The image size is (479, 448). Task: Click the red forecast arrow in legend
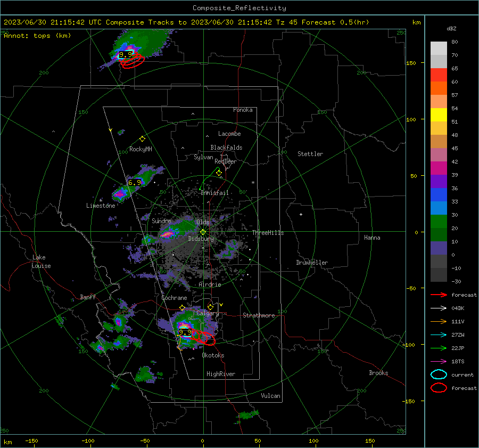click(439, 295)
